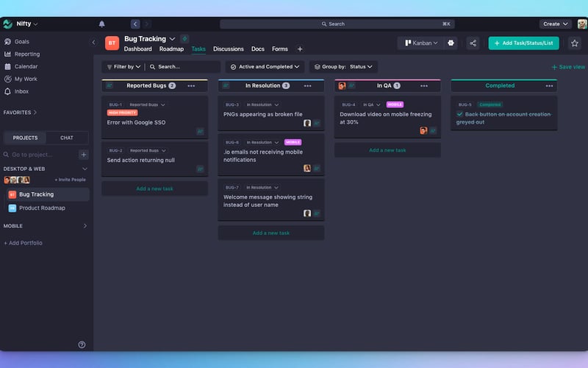Viewport: 588px width, 368px height.
Task: Expand the MOBILE portfolio
Action: [85, 226]
